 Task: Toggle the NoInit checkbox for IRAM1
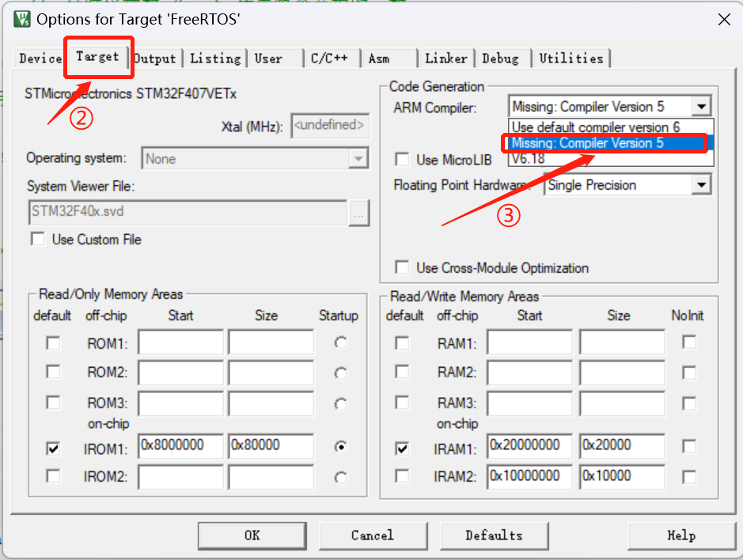tap(688, 447)
